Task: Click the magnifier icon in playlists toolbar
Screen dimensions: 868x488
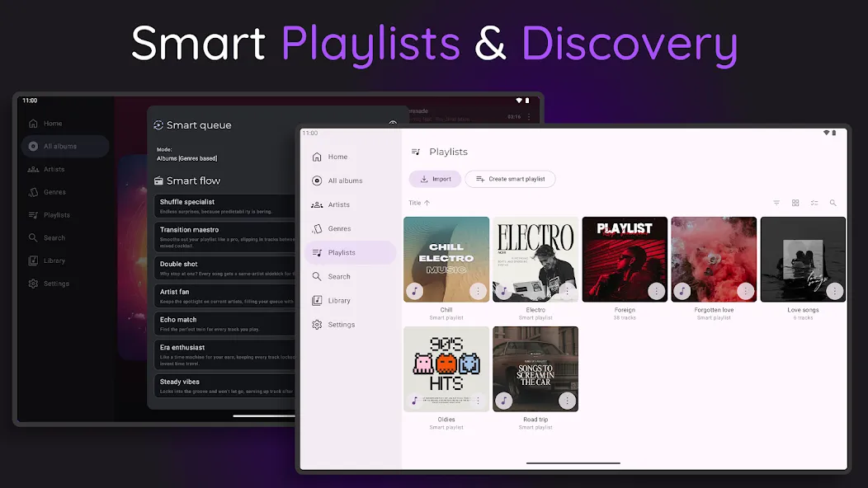Action: click(x=833, y=203)
